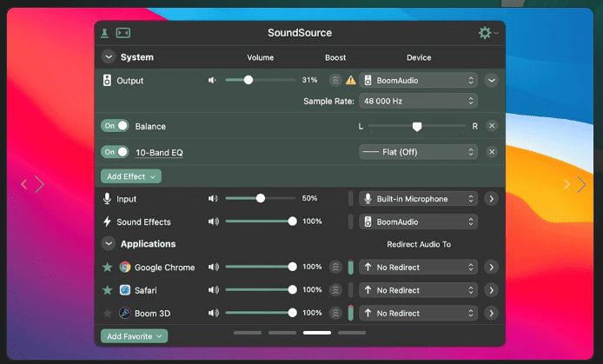Click the Sound Effects lightning icon
Image resolution: width=603 pixels, height=364 pixels.
click(x=107, y=222)
